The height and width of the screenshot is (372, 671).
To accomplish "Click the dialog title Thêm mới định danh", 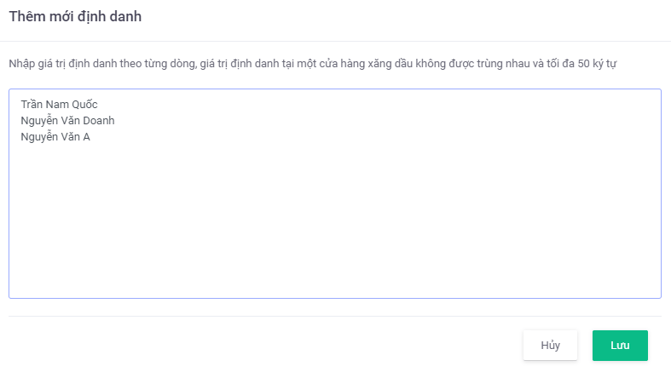I will click(75, 16).
